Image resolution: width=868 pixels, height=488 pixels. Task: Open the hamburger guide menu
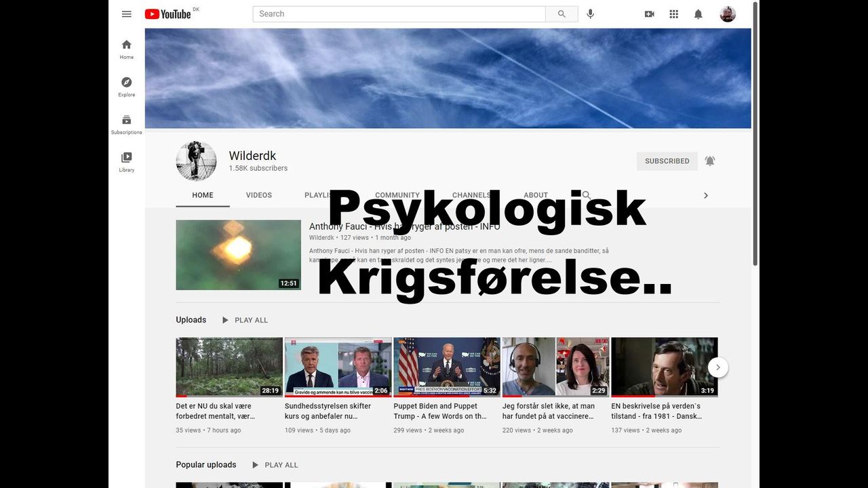click(x=126, y=14)
